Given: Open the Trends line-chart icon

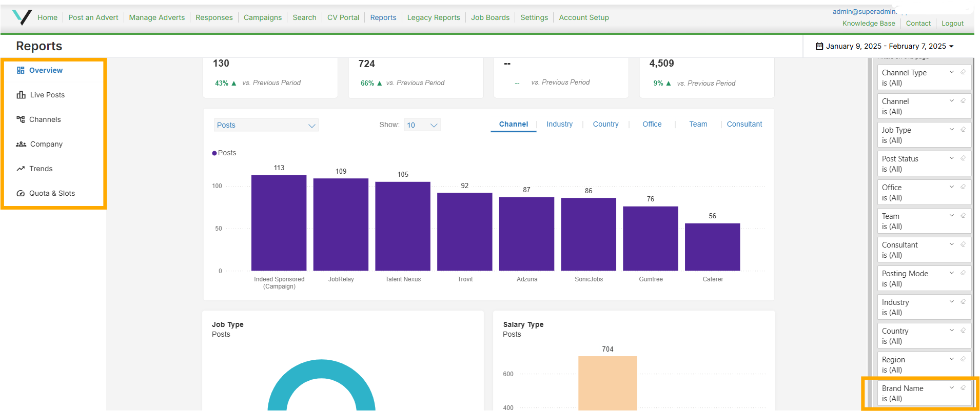Looking at the screenshot, I should click(21, 169).
